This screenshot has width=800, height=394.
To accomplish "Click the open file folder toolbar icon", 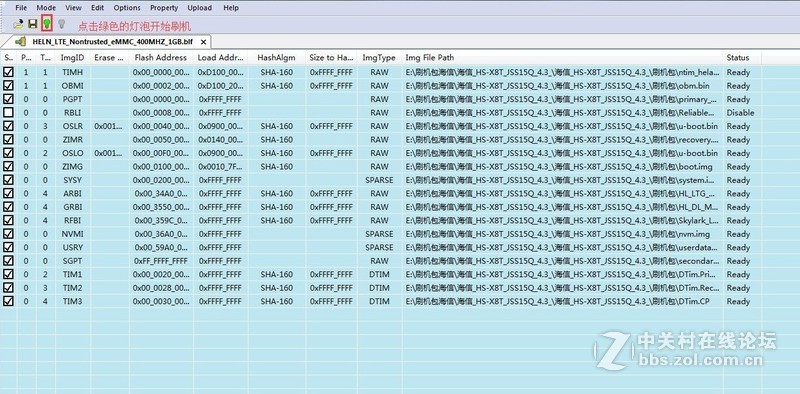I will coord(18,24).
